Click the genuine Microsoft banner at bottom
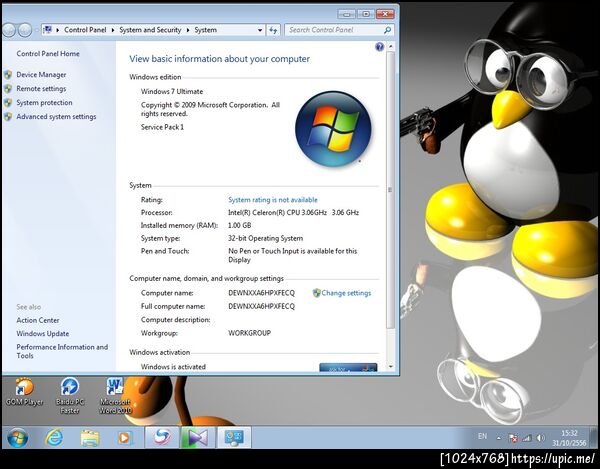The width and height of the screenshot is (600, 469). (348, 368)
